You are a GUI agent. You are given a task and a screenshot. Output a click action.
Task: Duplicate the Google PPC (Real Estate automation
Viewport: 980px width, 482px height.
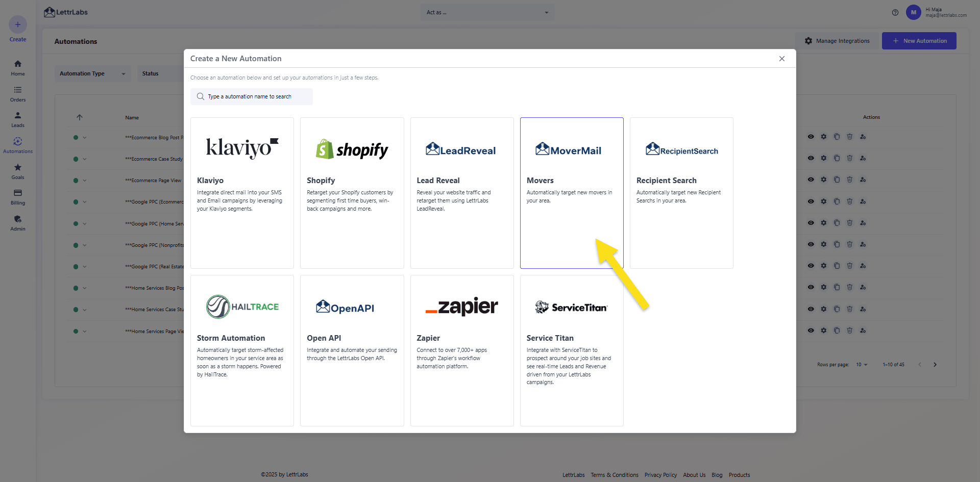click(x=837, y=266)
